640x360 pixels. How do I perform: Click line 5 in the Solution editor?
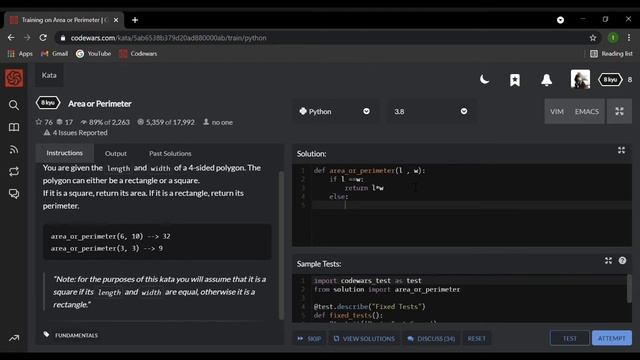click(471, 205)
